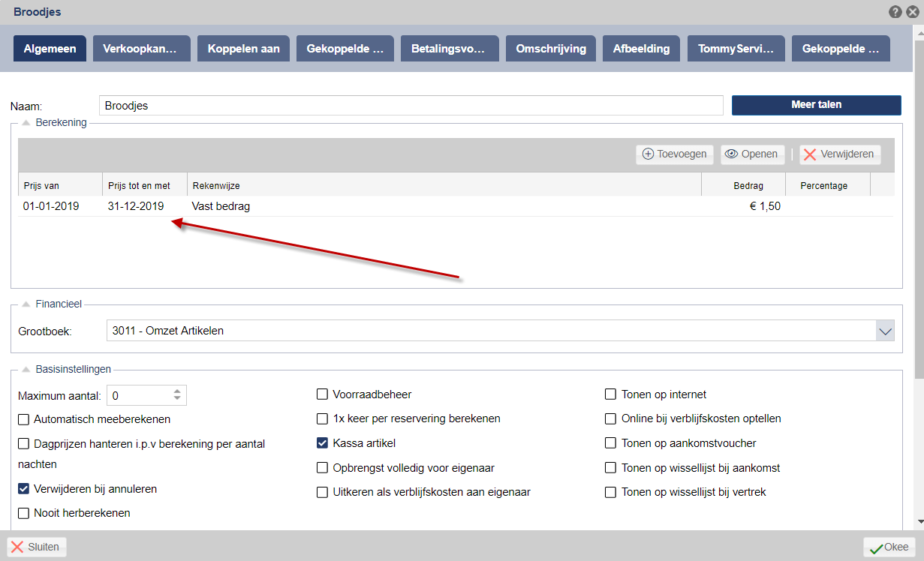Open the Grootboek dropdown arrow
This screenshot has height=561, width=924.
885,331
